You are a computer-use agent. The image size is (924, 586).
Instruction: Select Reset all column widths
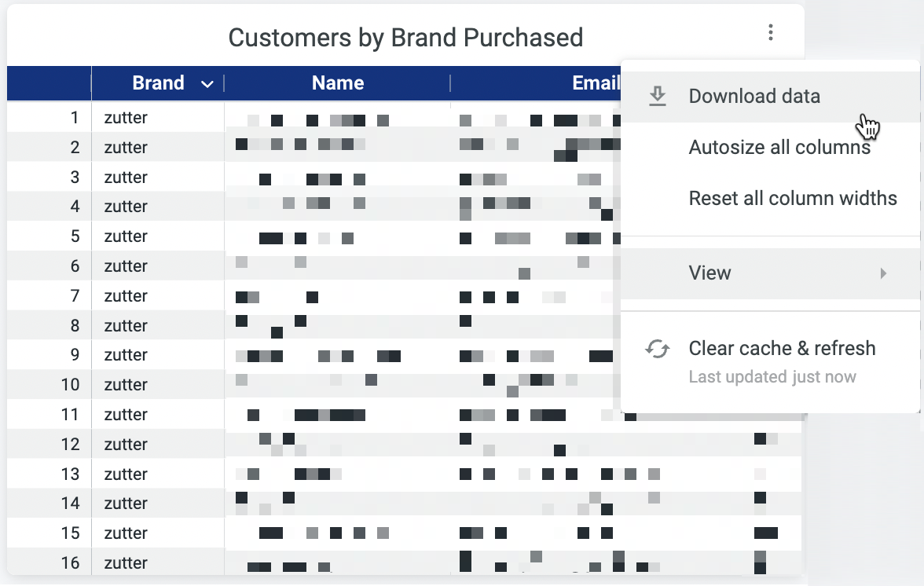pyautogui.click(x=792, y=198)
